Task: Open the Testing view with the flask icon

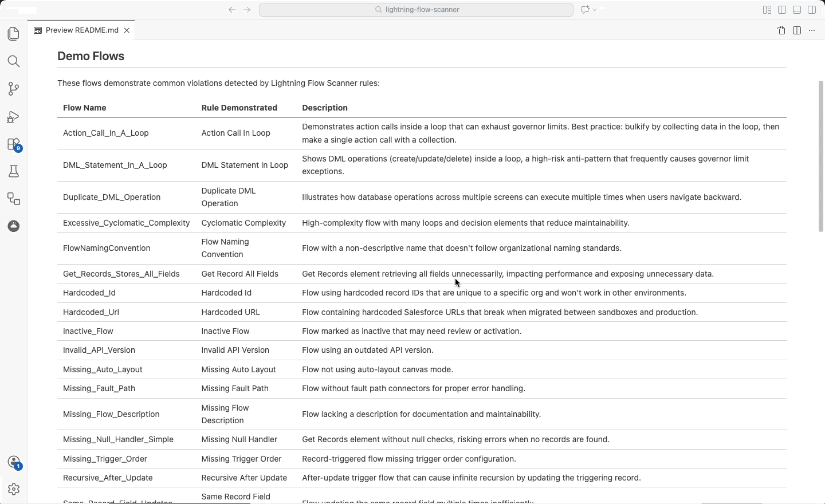Action: [13, 171]
